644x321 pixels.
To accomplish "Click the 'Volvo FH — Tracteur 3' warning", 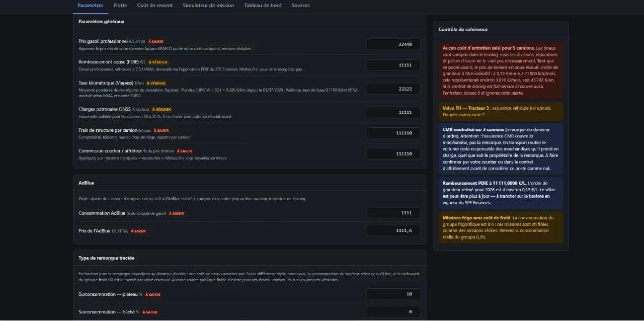I will click(x=501, y=111).
